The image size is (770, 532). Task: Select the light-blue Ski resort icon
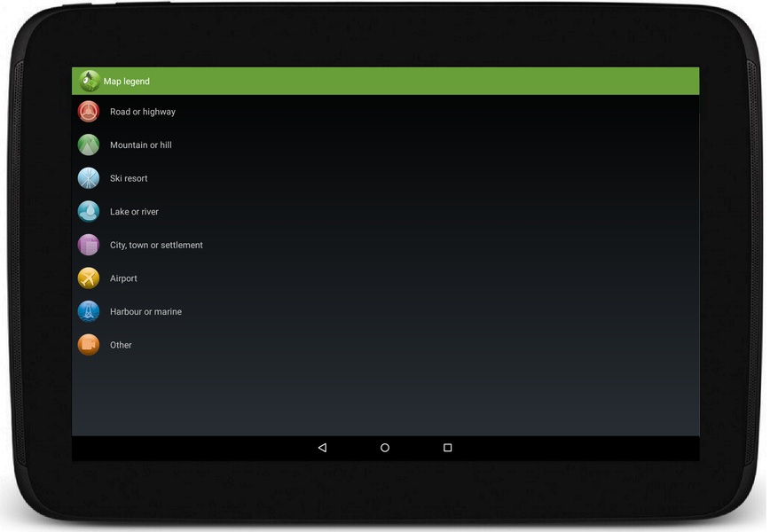click(89, 178)
